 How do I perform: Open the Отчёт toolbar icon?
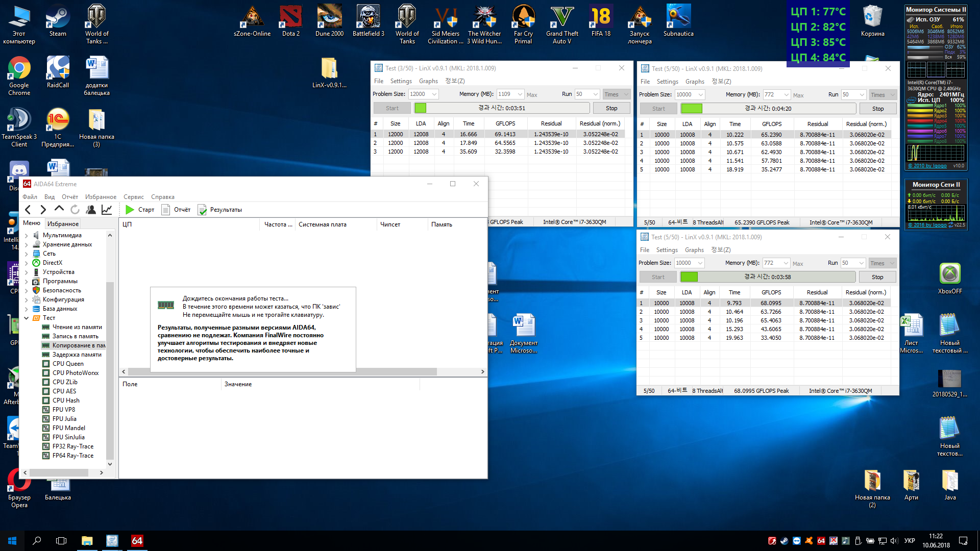point(176,210)
